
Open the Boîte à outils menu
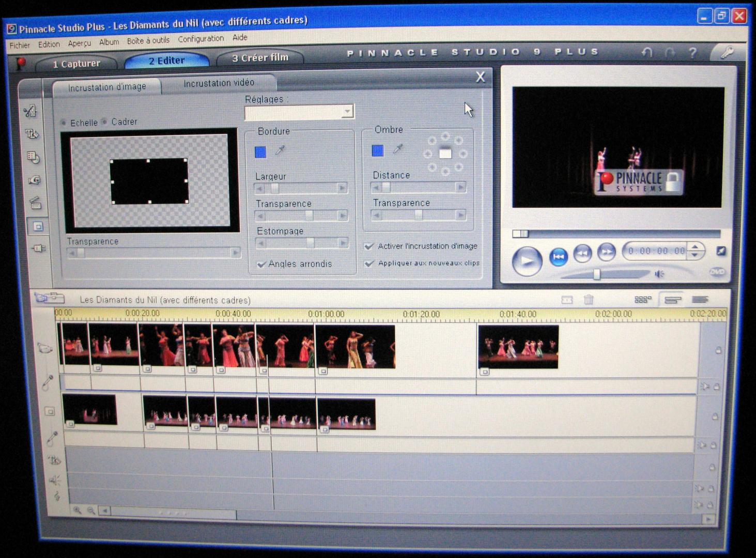(x=148, y=40)
